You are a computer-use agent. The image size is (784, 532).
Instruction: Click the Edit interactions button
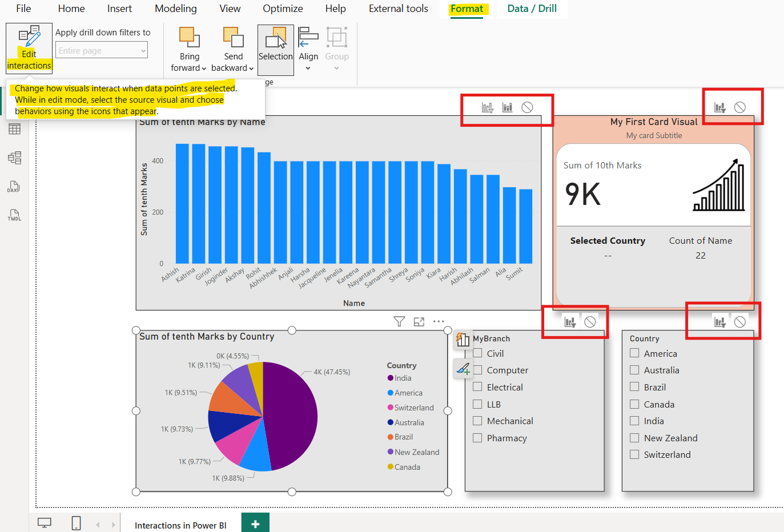click(x=29, y=47)
